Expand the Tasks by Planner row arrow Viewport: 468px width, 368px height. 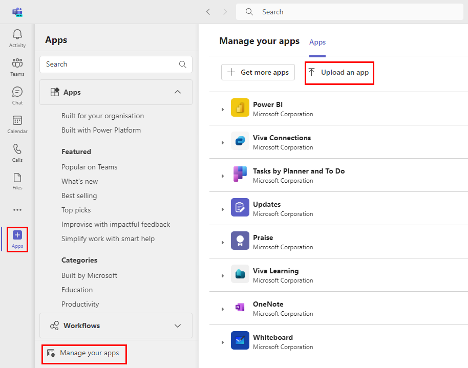tap(223, 176)
